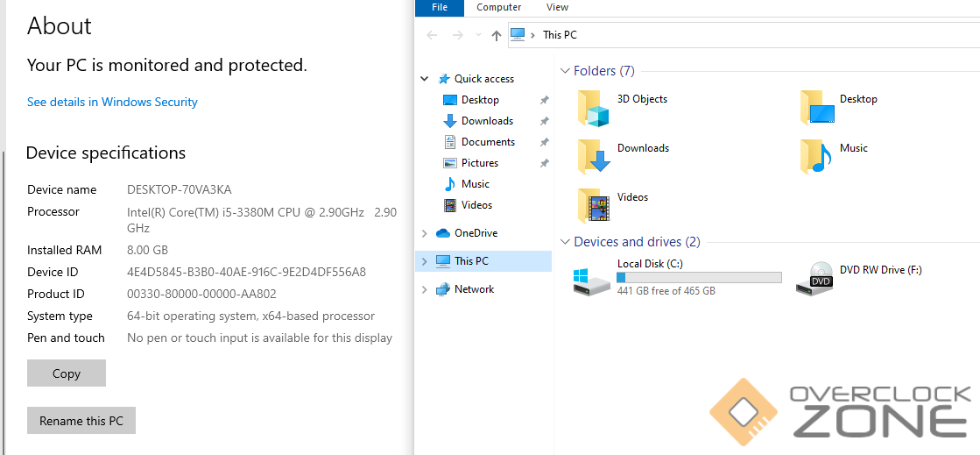980x455 pixels.
Task: Open the Music folder in main pane
Action: click(816, 157)
